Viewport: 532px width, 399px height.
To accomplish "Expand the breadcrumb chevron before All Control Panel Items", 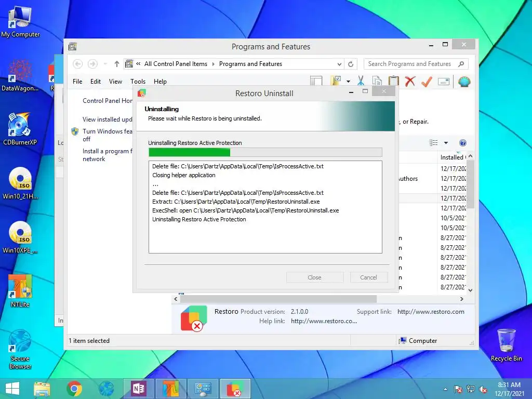I will [138, 64].
